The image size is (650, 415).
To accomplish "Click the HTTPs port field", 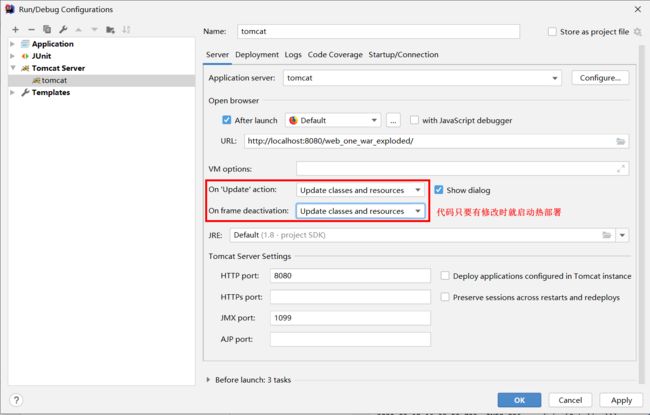I will pos(350,297).
